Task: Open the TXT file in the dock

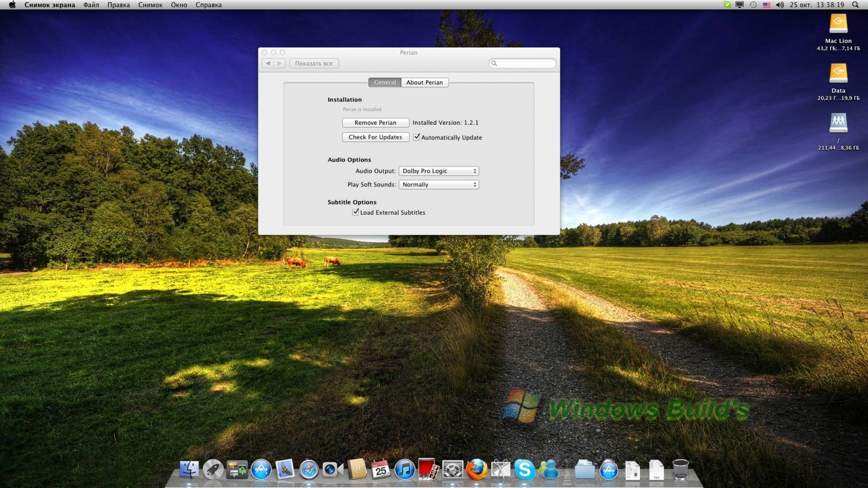Action: (656, 470)
